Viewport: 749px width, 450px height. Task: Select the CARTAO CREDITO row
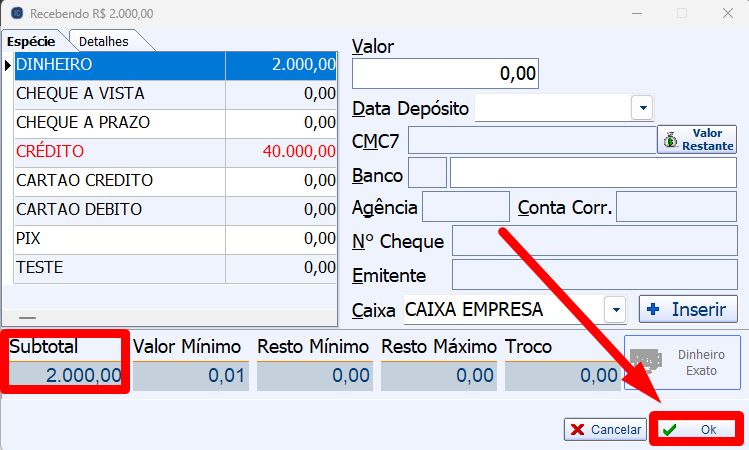120,181
